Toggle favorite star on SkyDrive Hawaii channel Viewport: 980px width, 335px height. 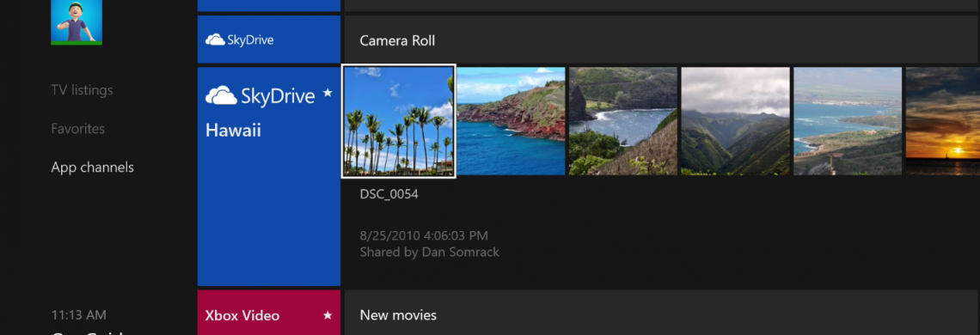(328, 93)
